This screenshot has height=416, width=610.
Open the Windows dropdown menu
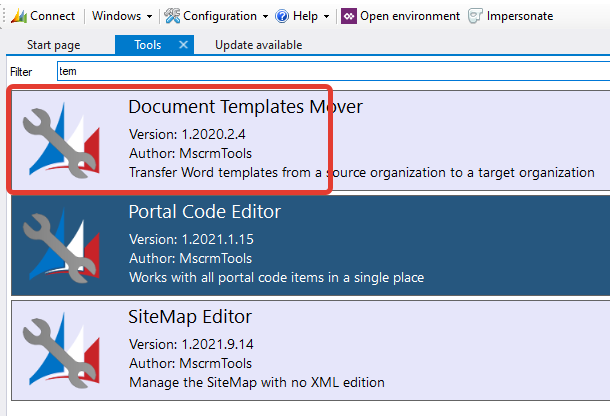122,16
